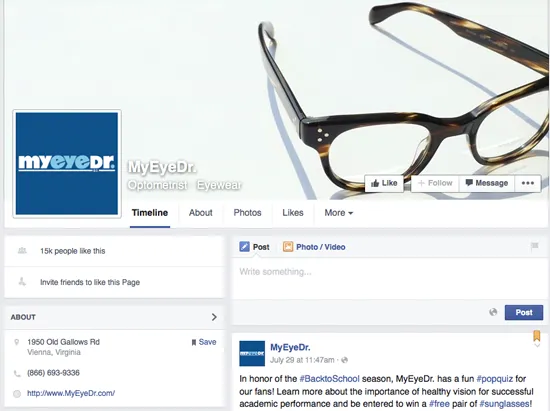This screenshot has width=550, height=411.
Task: Click the MyEyeDr. page title on cover
Action: pos(162,167)
